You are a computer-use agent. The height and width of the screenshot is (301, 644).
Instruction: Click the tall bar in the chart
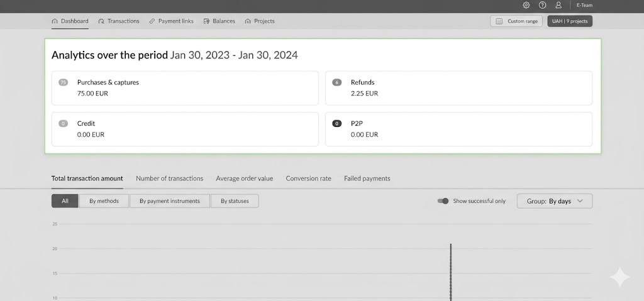[x=451, y=270]
